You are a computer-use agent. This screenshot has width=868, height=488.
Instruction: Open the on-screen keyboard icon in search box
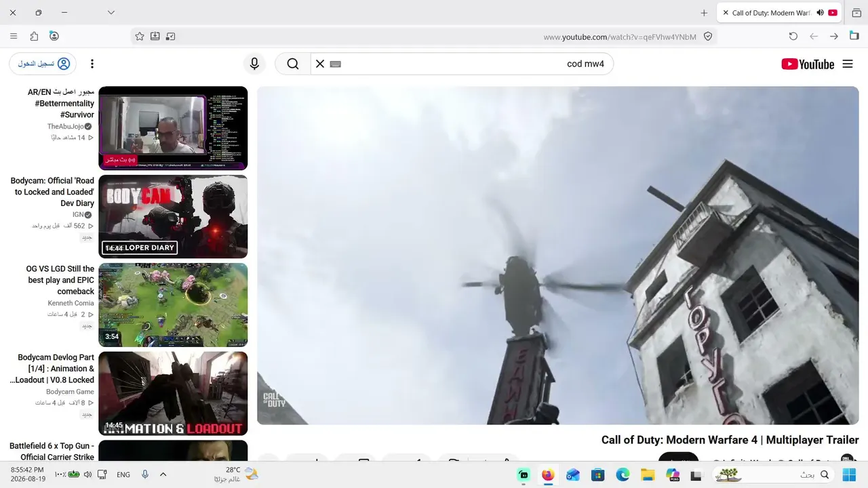(335, 64)
